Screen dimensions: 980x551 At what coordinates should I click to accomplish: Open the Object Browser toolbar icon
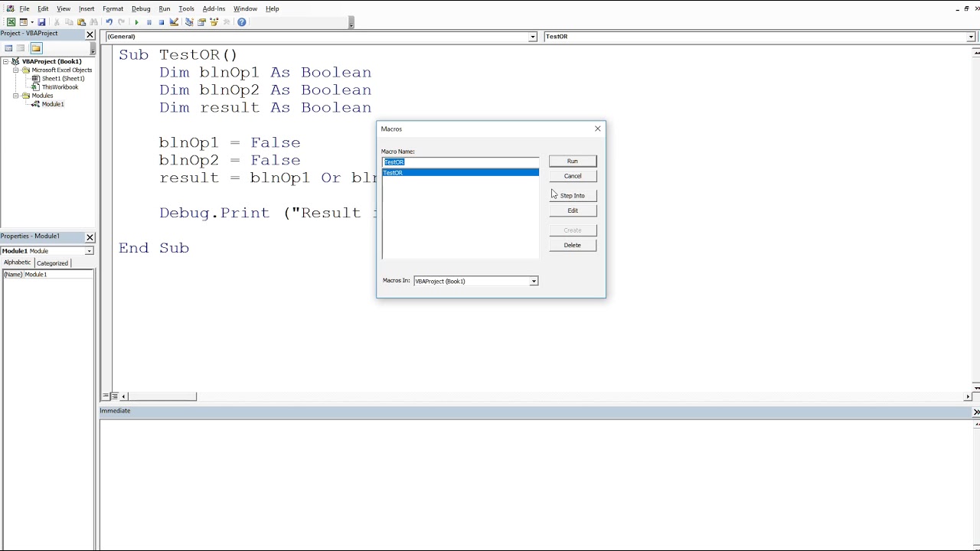click(x=214, y=22)
